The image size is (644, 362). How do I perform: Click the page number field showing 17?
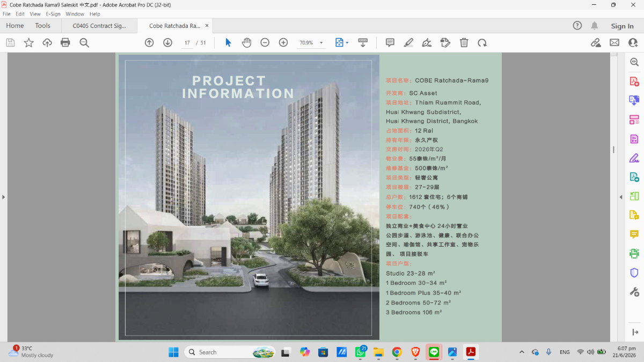pyautogui.click(x=187, y=43)
